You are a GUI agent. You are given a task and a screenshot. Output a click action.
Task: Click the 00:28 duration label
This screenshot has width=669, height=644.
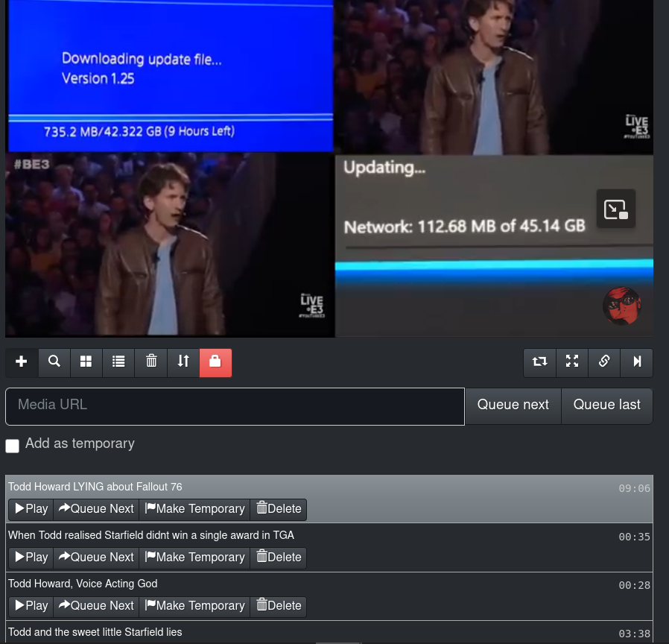coord(635,585)
